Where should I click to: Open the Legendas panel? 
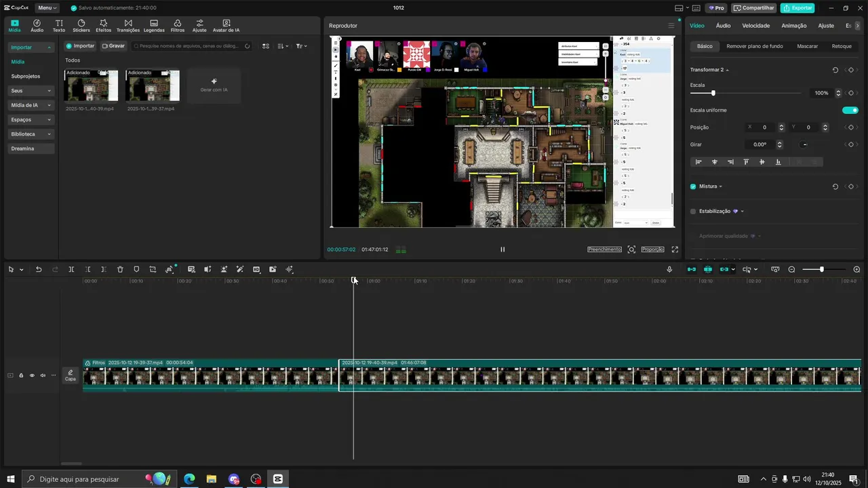(x=154, y=26)
